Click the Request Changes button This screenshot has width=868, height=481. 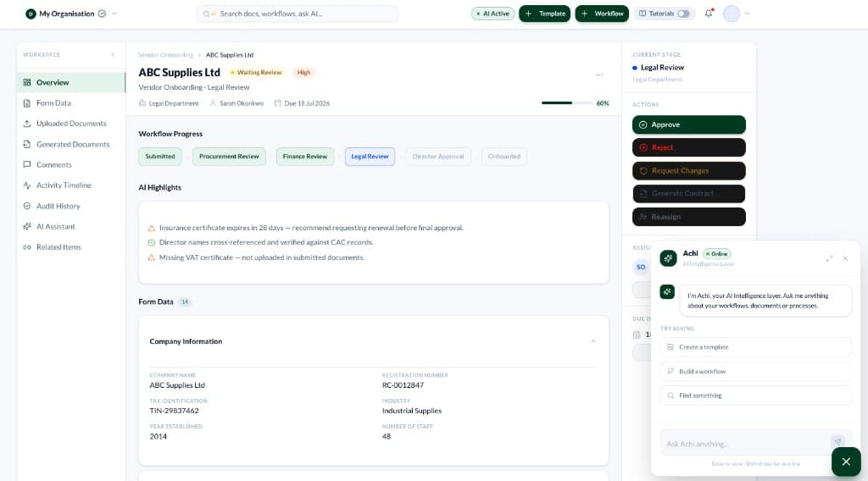point(688,171)
